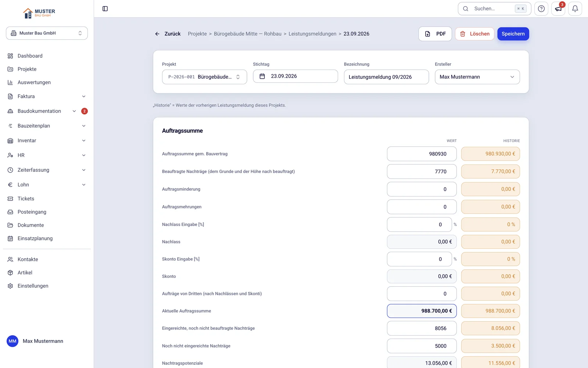This screenshot has width=588, height=368.
Task: Click the back arrow icon
Action: [x=157, y=34]
